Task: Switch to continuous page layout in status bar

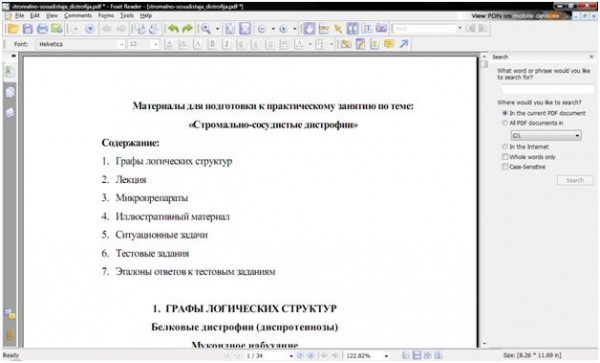Action: click(x=417, y=355)
